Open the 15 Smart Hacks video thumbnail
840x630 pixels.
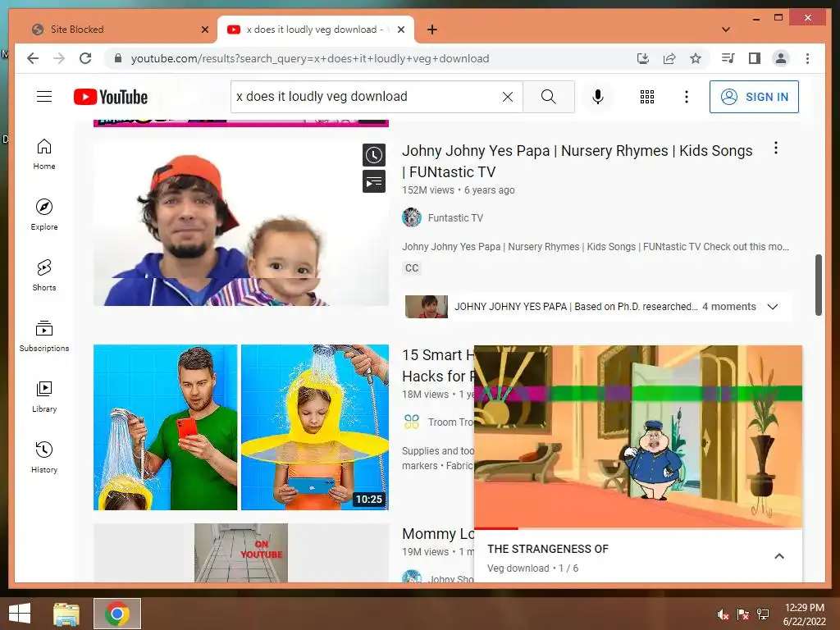[241, 427]
